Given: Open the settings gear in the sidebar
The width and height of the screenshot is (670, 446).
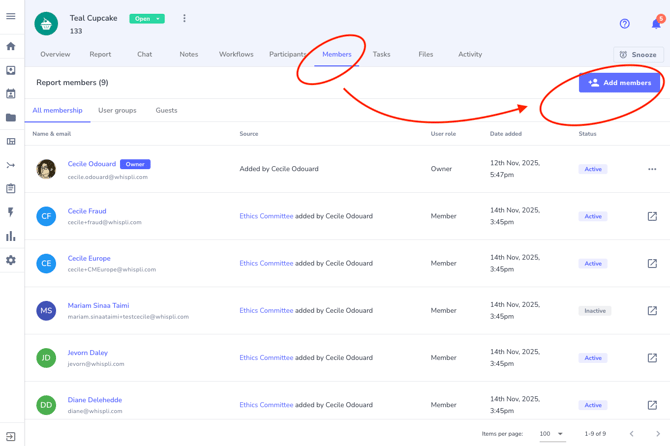Looking at the screenshot, I should click(11, 260).
